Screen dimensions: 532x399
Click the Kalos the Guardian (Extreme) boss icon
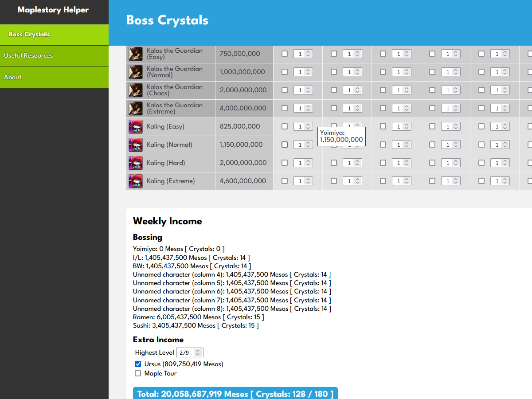(136, 109)
